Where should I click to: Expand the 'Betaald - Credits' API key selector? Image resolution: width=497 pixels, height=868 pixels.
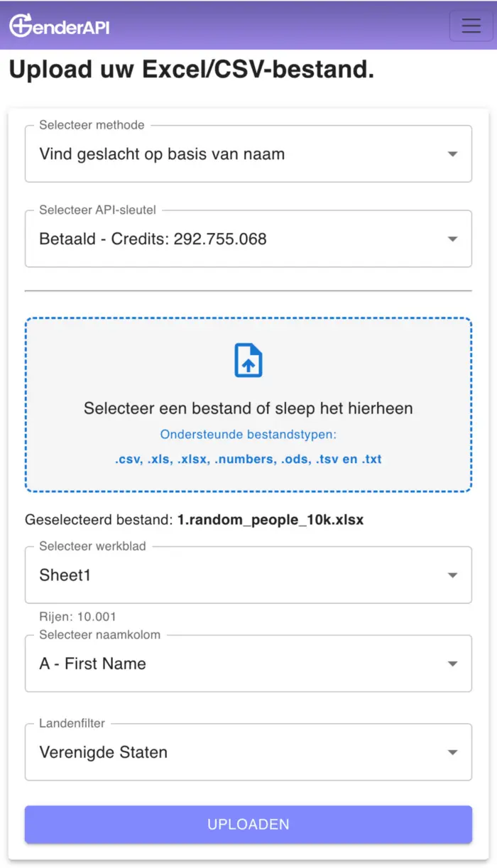coord(234,239)
